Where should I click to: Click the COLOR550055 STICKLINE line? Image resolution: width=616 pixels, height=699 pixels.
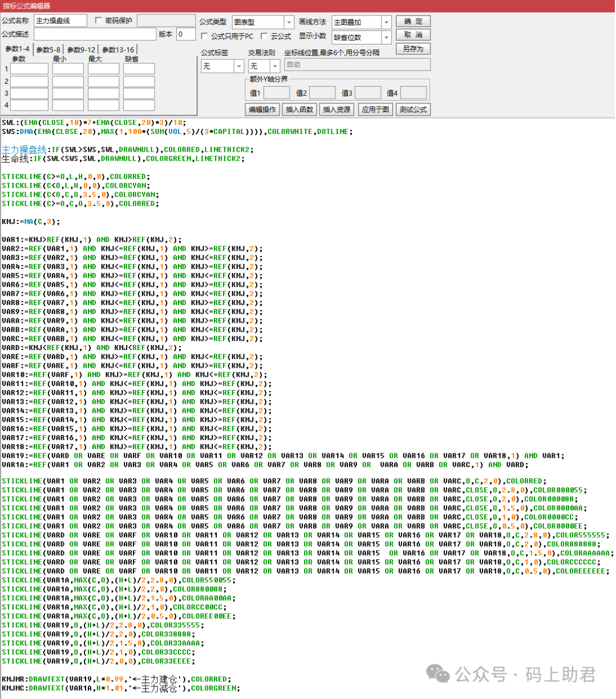[119, 580]
